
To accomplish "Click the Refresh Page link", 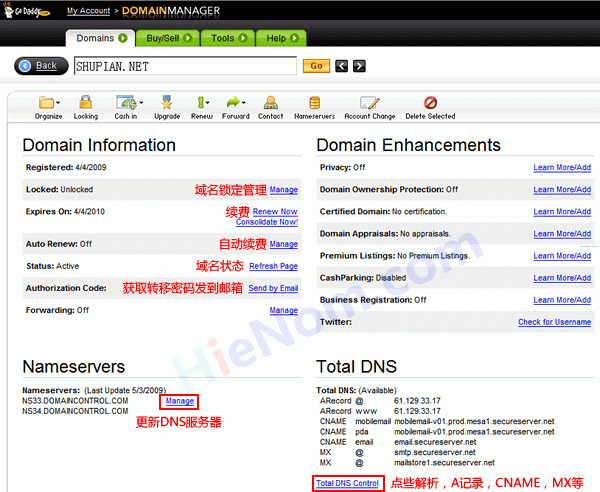I will [x=273, y=266].
